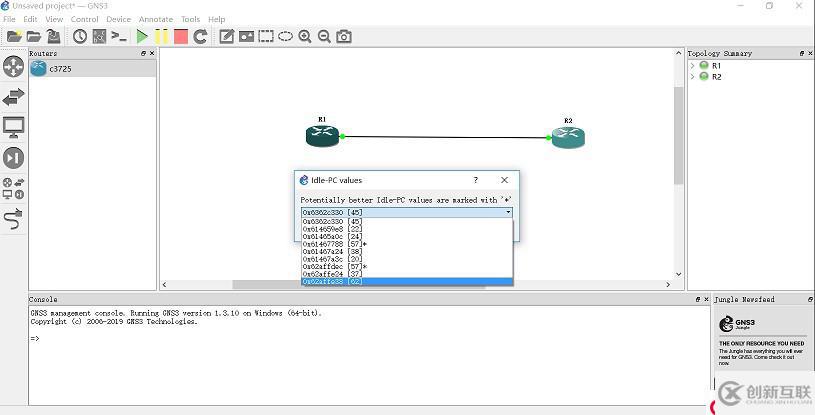The width and height of the screenshot is (815, 415).
Task: Expand R2 in Topology Summary
Action: [692, 76]
